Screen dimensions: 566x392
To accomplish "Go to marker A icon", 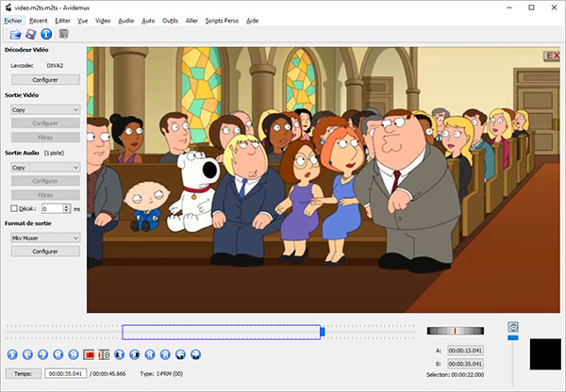I will tap(180, 354).
